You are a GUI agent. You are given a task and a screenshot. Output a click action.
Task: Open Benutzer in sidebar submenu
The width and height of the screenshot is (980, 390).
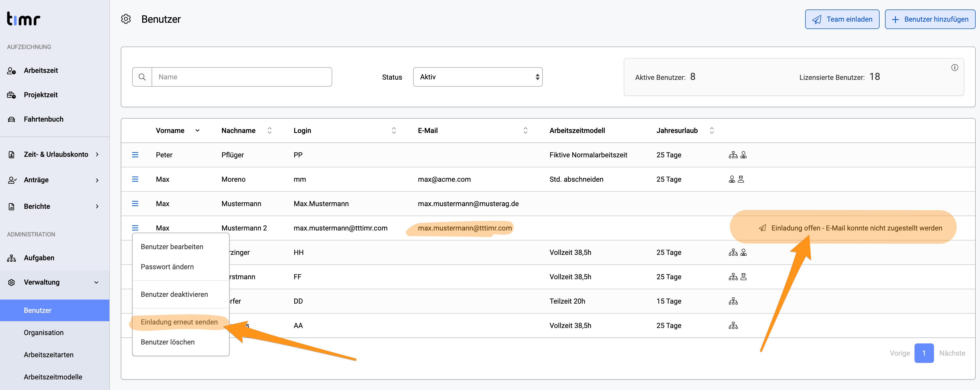point(54,310)
